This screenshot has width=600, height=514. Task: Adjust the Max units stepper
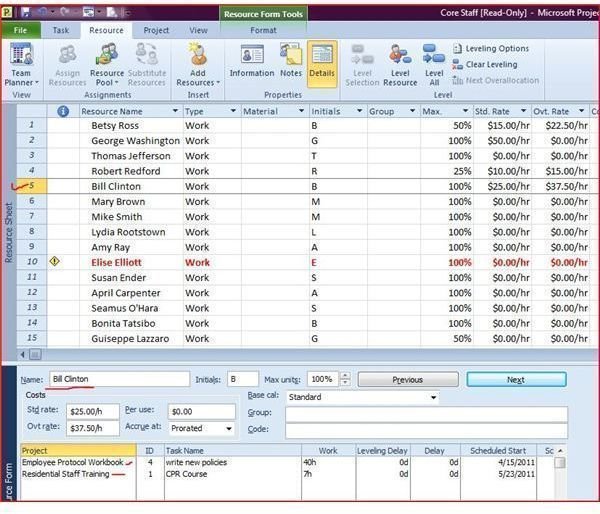click(x=345, y=379)
